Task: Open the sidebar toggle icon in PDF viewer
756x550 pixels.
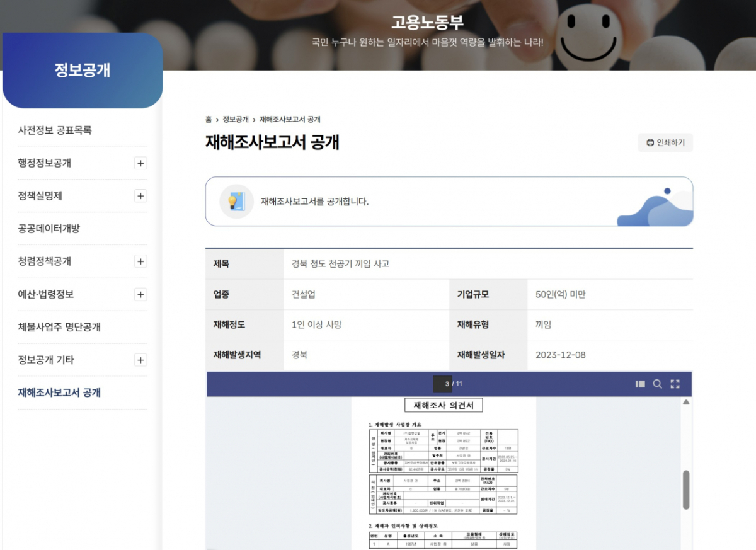Action: point(640,384)
